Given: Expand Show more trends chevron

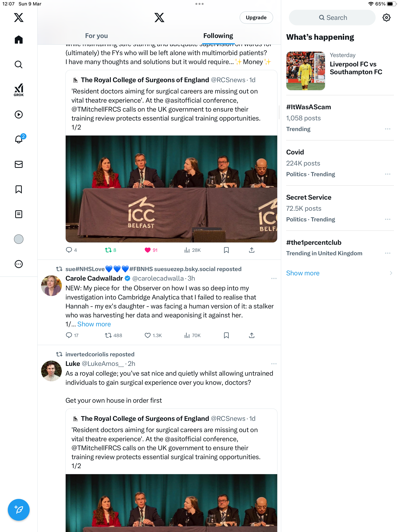Looking at the screenshot, I should (x=391, y=273).
